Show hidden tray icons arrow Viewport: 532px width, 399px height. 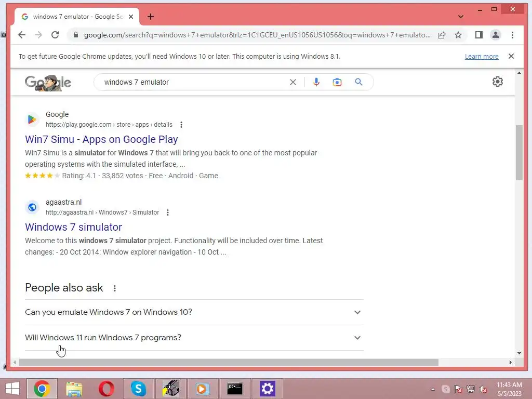point(433,389)
